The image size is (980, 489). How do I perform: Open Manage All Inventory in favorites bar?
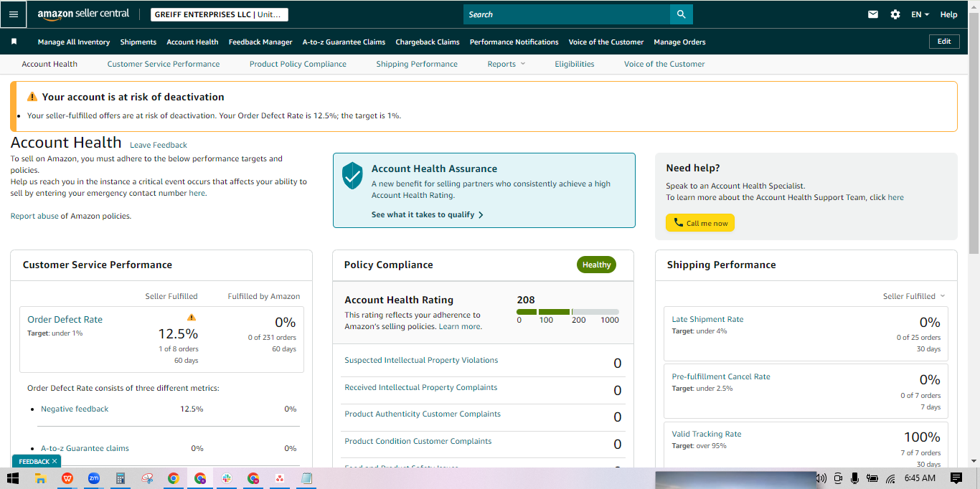pos(74,42)
